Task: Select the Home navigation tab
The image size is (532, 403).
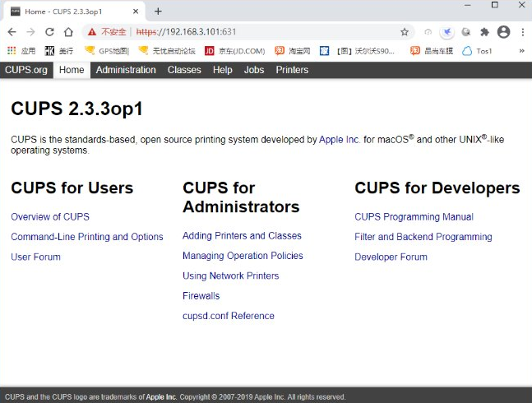Action: (72, 70)
